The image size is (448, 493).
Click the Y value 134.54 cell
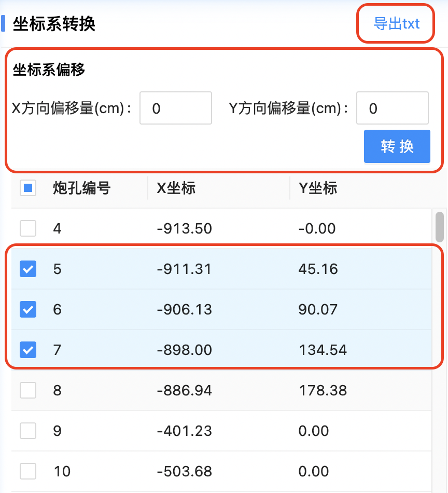coord(323,350)
